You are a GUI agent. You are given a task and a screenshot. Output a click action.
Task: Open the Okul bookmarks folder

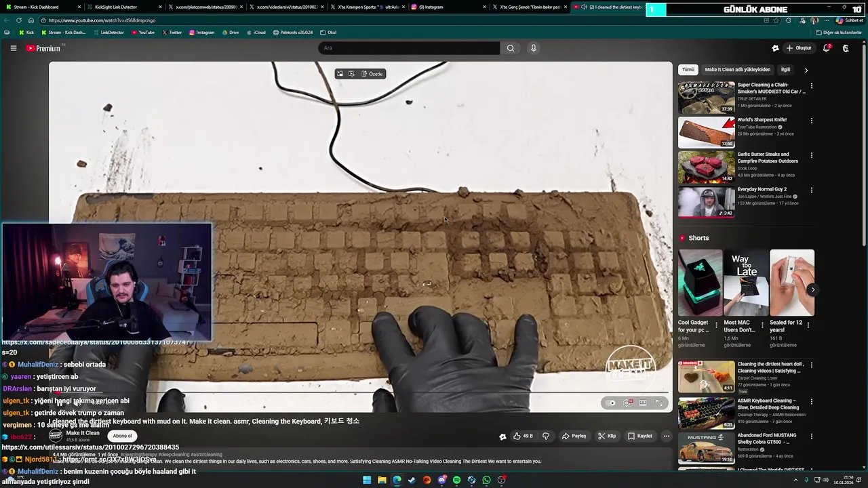point(328,33)
